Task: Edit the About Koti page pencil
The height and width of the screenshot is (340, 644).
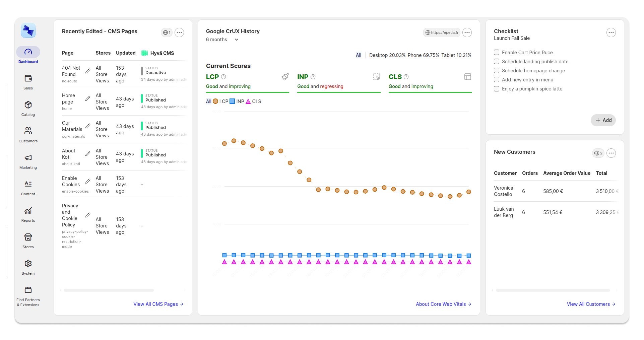Action: tap(88, 154)
